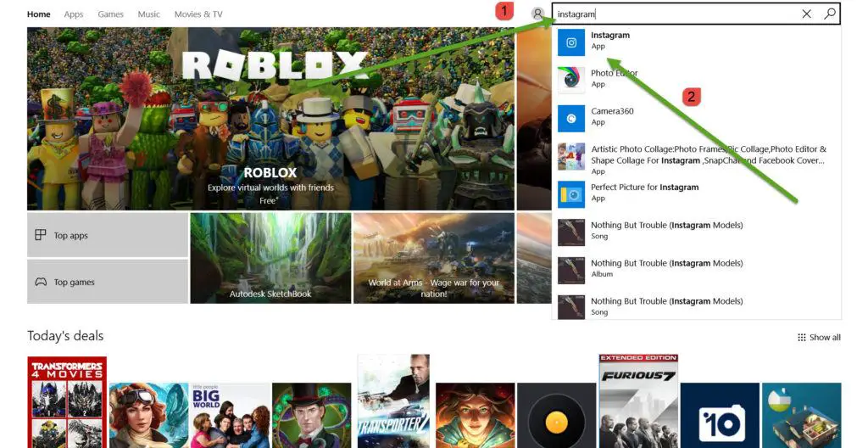This screenshot has width=868, height=448.
Task: Choose the 'Camera360' suggestion text
Action: pyautogui.click(x=612, y=111)
